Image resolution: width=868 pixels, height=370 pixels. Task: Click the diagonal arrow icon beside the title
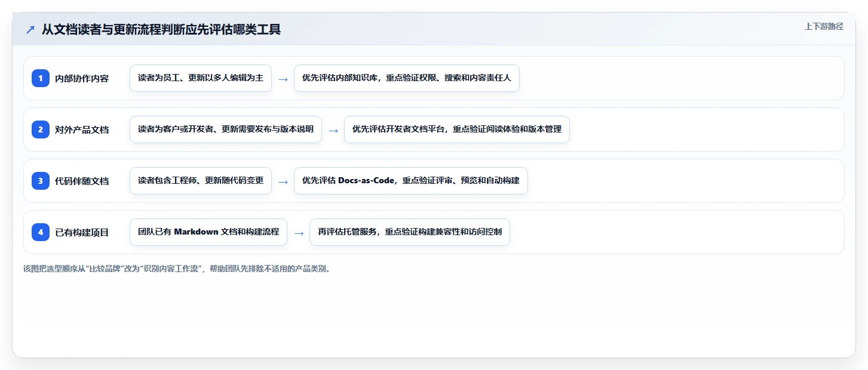(30, 29)
